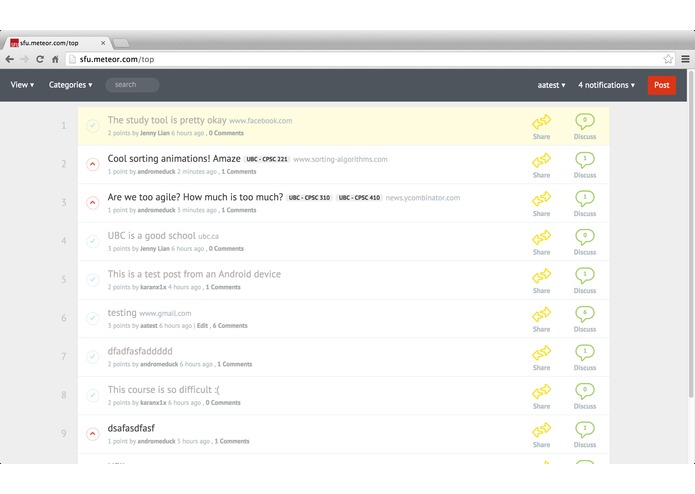Click Share icon for 'The study tool is pretty okay'
This screenshot has width=695, height=494.
coord(541,121)
